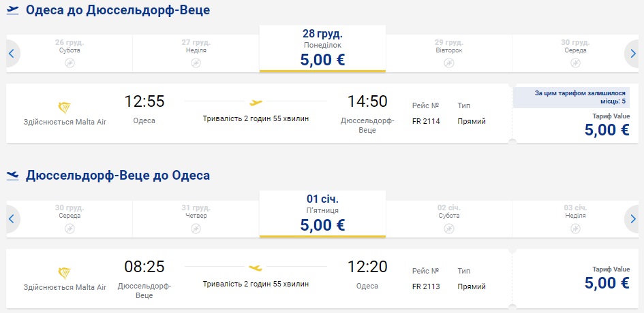
Task: Choose the 27 груд. Неділя date tab
Action: (x=196, y=48)
